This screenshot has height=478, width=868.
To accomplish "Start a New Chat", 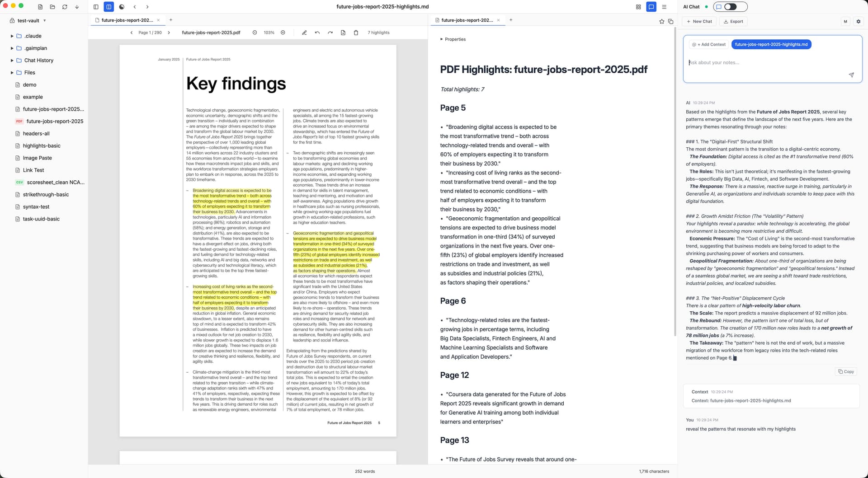I will (699, 21).
